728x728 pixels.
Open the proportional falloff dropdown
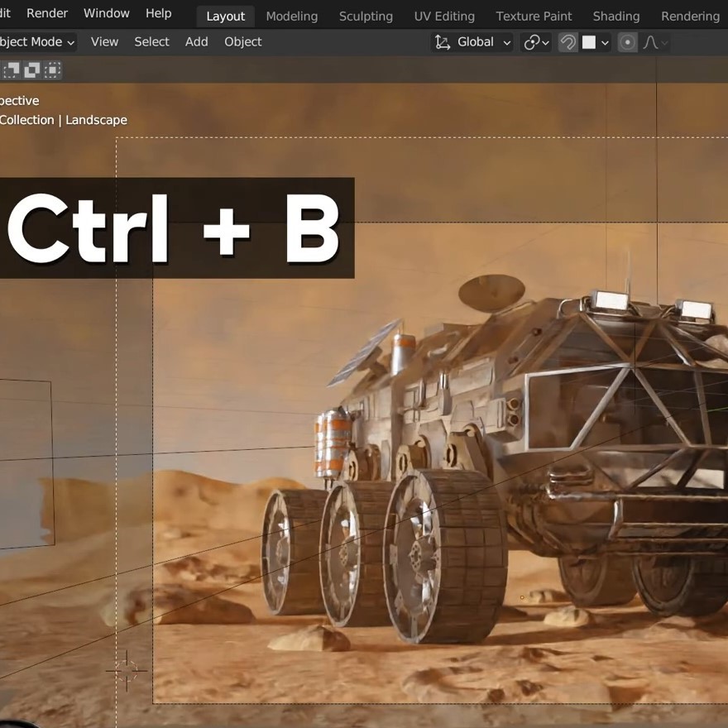click(x=666, y=42)
